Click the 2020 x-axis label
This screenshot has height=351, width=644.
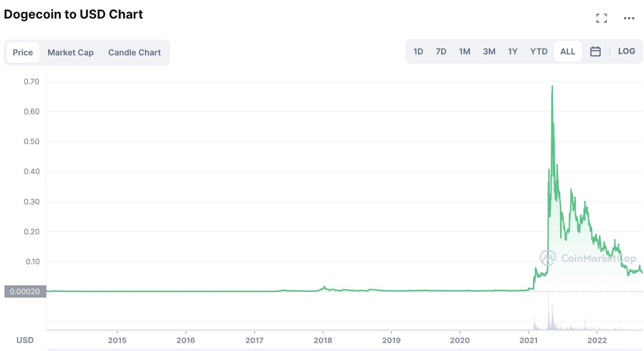pyautogui.click(x=460, y=341)
